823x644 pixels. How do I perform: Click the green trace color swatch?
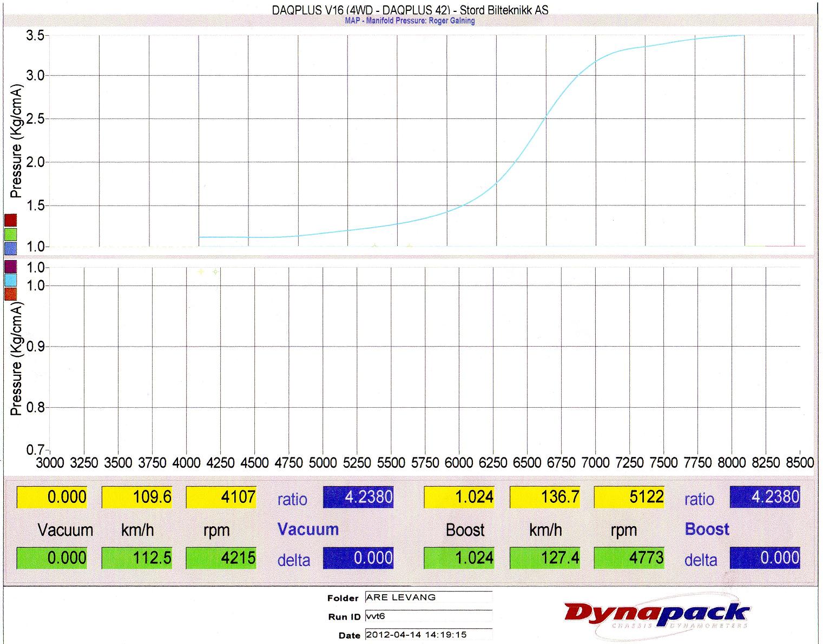point(11,234)
